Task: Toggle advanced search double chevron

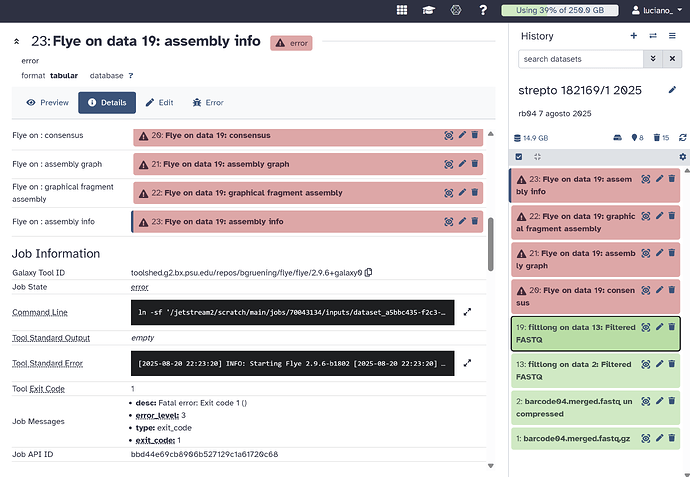Action: (x=653, y=59)
